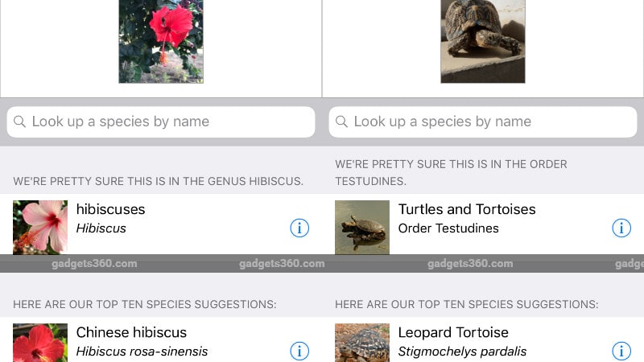Tap the Chinese hibiscus red flower thumbnail

(40, 343)
